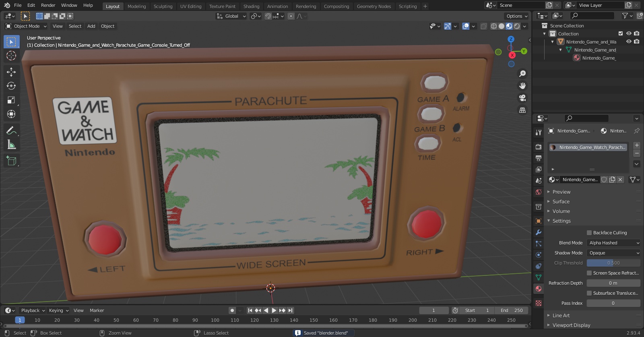
Task: Toggle snapping magnet in header
Action: pos(268,16)
